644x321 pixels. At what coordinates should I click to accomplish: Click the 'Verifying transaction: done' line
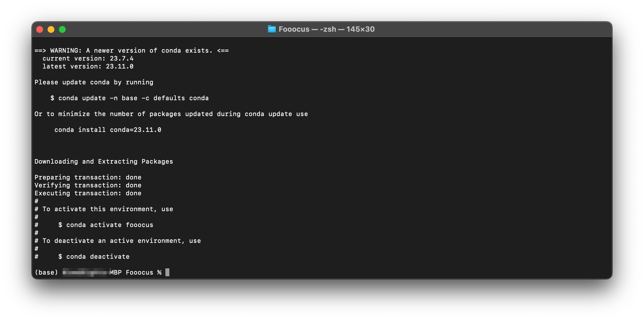tap(88, 185)
